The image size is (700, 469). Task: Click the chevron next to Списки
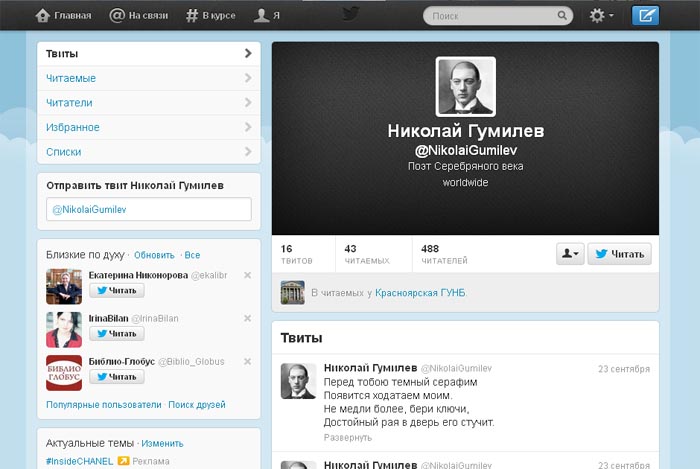tap(248, 152)
